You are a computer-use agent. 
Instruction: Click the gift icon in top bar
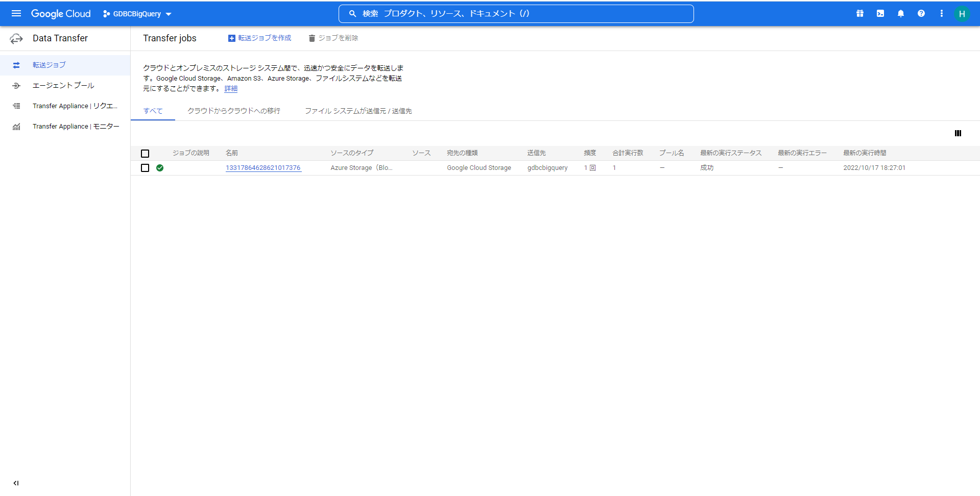tap(860, 14)
